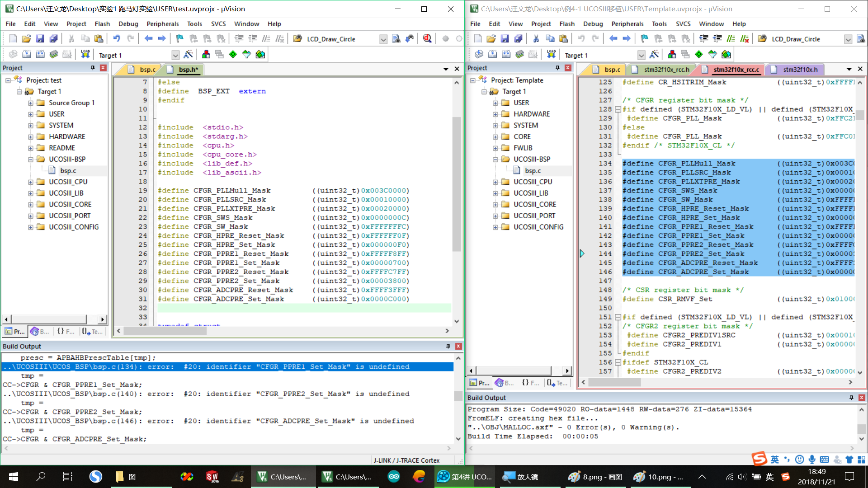Click Indent selection icon in test.uvprojx toolbar
Image resolution: width=868 pixels, height=488 pixels.
click(239, 39)
